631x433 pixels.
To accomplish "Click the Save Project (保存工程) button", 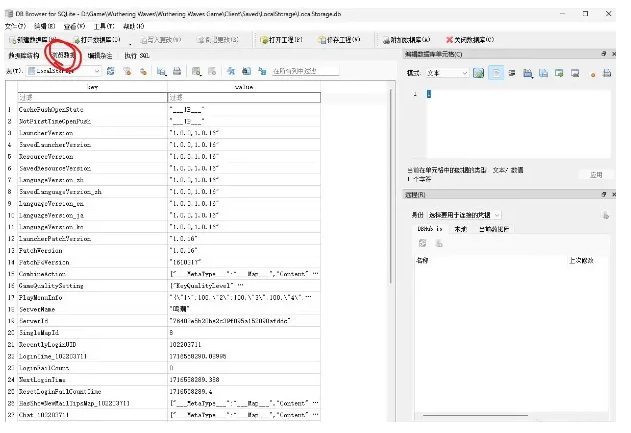I will 339,40.
